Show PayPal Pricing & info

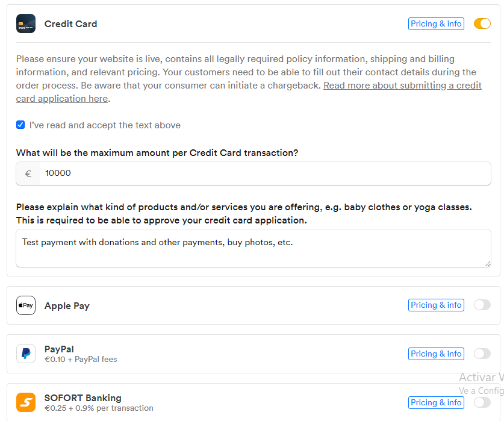tap(436, 354)
